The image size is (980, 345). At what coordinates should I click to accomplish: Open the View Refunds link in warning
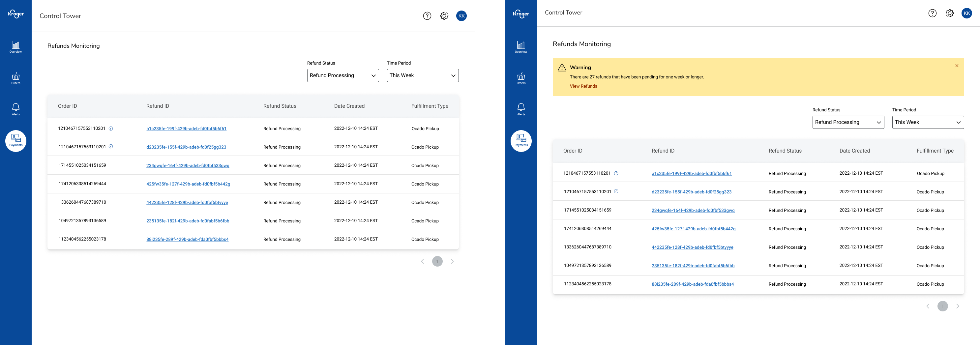[x=583, y=86]
